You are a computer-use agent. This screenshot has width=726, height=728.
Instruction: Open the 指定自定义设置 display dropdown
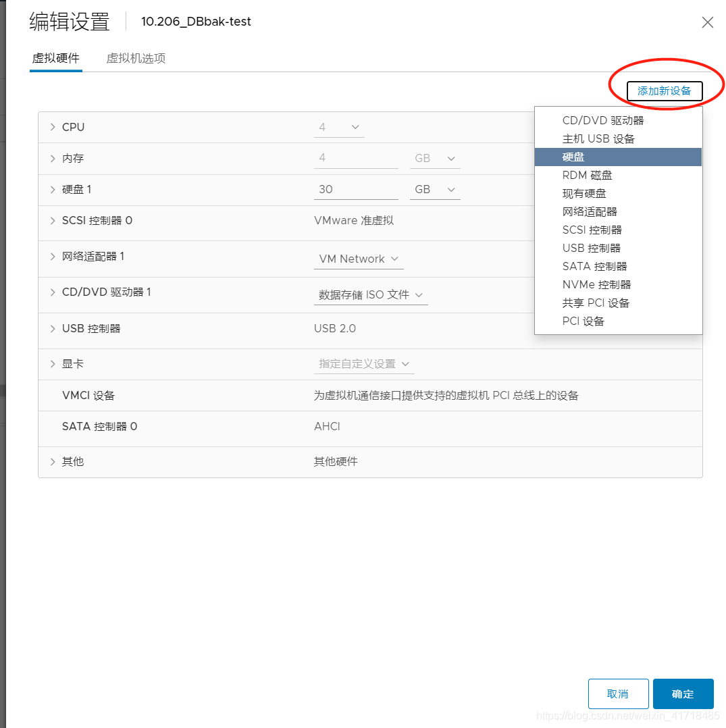coord(364,363)
